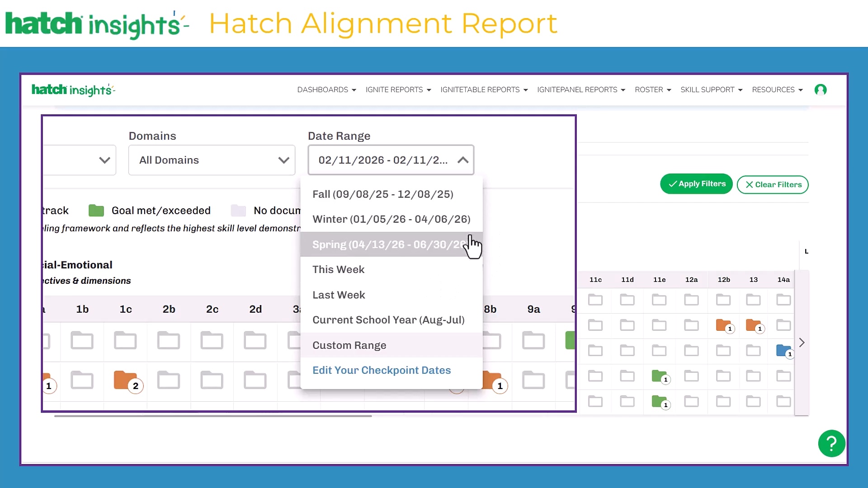868x488 pixels.
Task: Select Fall (09/08/25 - 12/08/25) date range
Action: [x=392, y=194]
